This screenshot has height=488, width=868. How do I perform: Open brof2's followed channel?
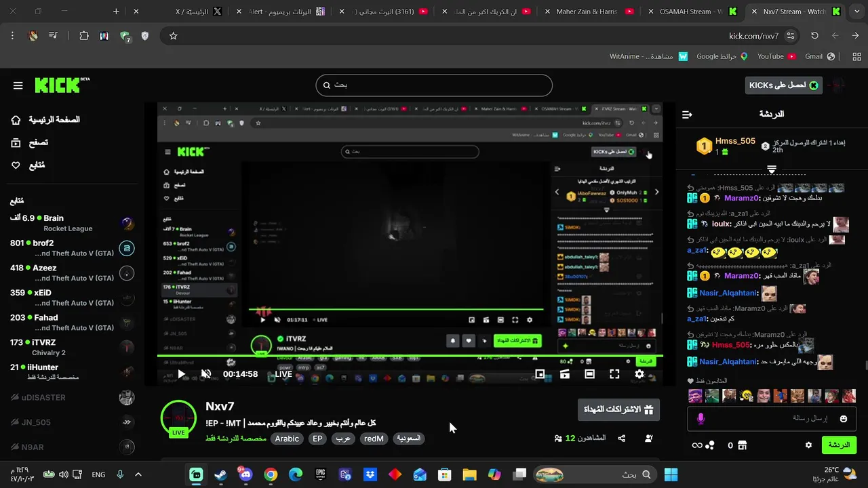72,248
